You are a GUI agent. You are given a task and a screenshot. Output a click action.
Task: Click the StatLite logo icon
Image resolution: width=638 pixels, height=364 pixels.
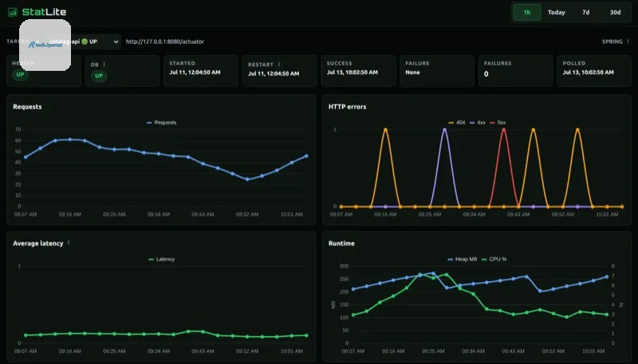point(13,12)
